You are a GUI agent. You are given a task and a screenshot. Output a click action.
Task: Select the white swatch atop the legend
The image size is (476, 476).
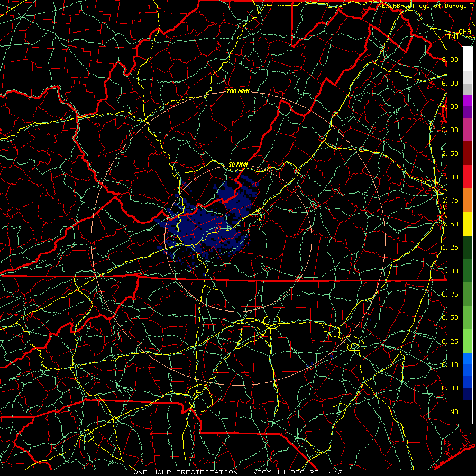(467, 59)
